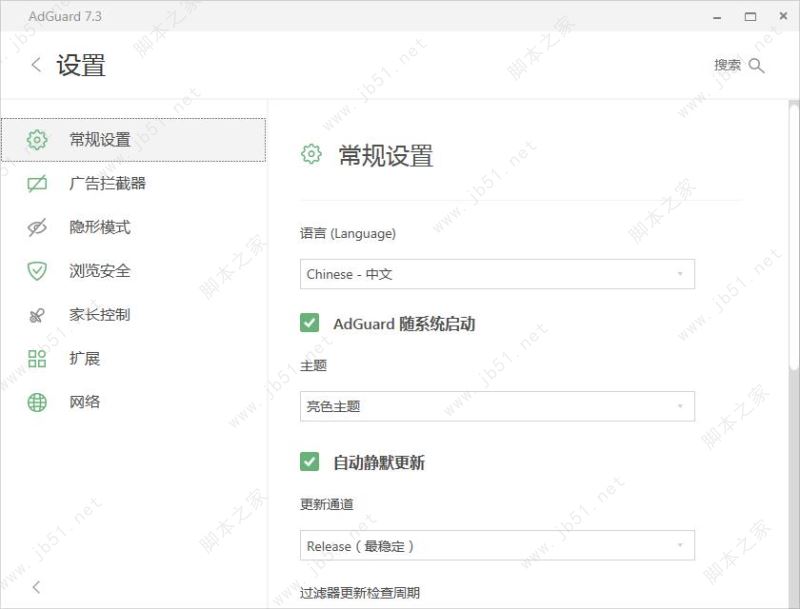Open the 常规设置 sidebar section

[x=134, y=140]
